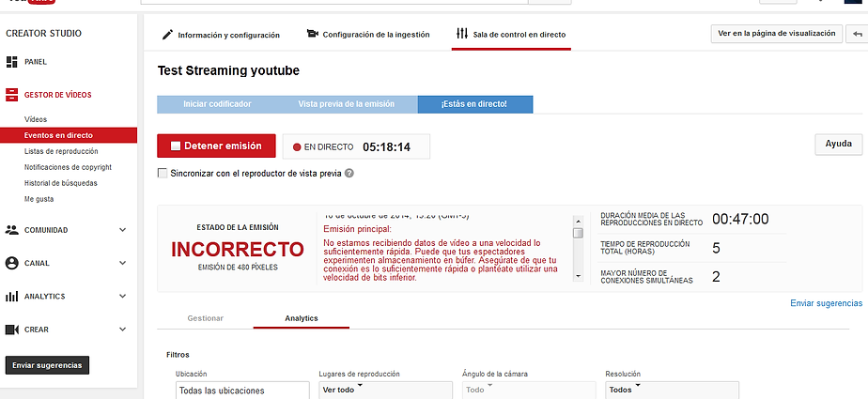Click the Ubicación Todas las ubicaciones field

click(x=242, y=391)
